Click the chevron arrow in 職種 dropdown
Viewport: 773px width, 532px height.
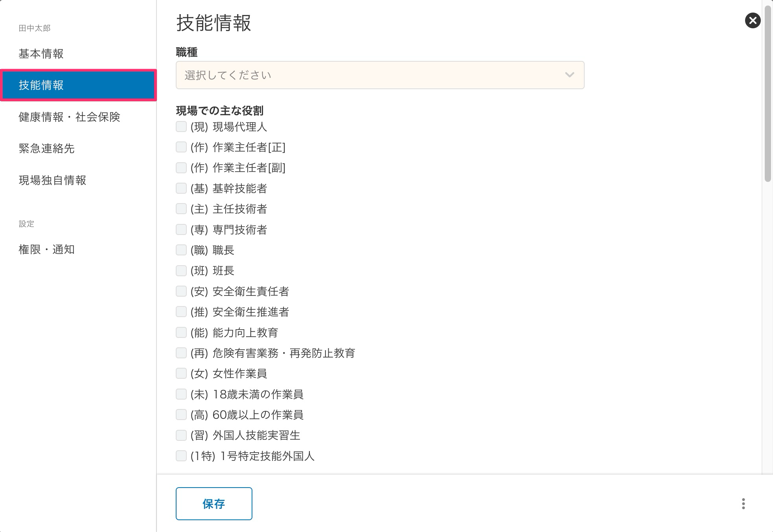(x=569, y=75)
